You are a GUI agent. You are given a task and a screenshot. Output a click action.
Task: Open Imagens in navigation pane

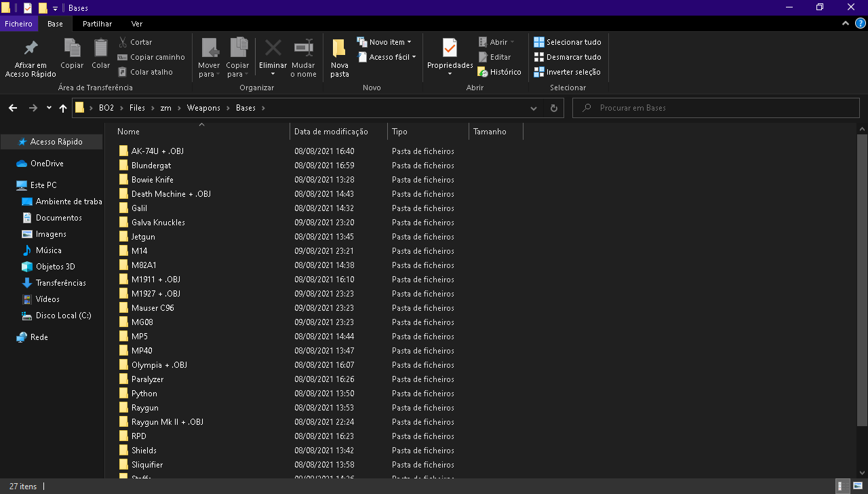click(52, 234)
